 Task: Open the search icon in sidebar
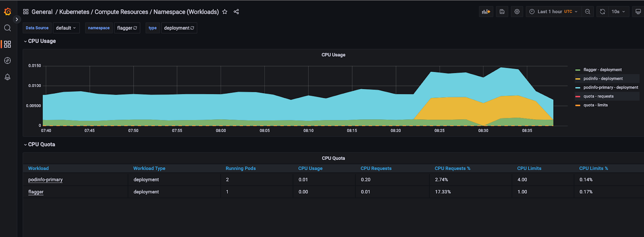click(7, 28)
